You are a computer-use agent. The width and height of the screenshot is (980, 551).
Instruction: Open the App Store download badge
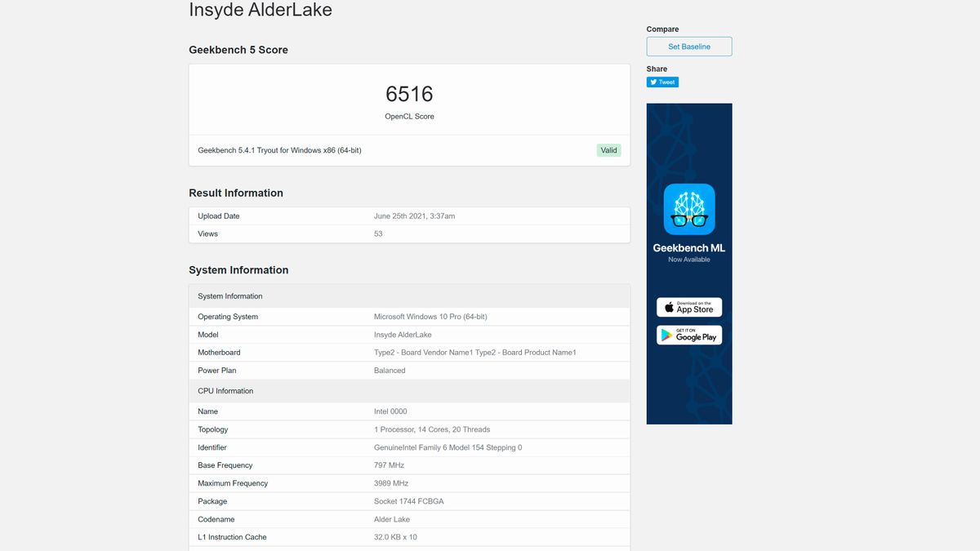(x=689, y=307)
